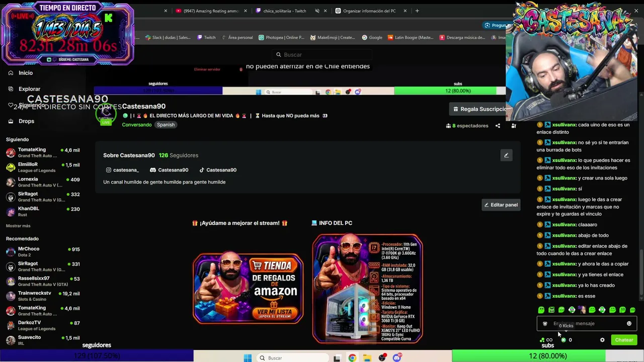Click the Kicks balance coin icon
This screenshot has width=644, height=362.
point(563,340)
